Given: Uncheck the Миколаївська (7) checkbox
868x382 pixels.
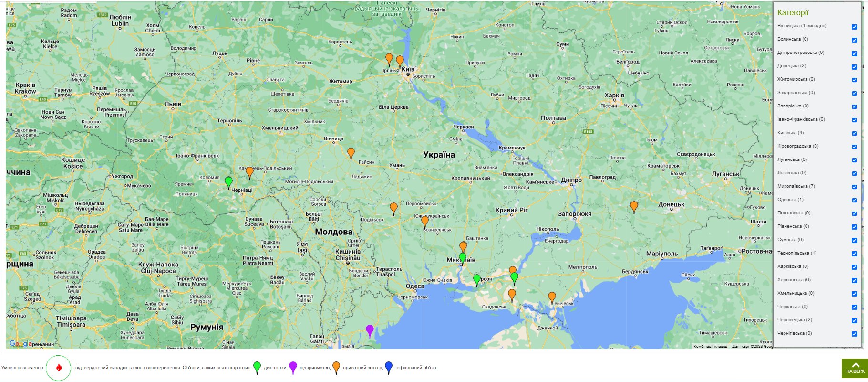Looking at the screenshot, I should click(854, 187).
